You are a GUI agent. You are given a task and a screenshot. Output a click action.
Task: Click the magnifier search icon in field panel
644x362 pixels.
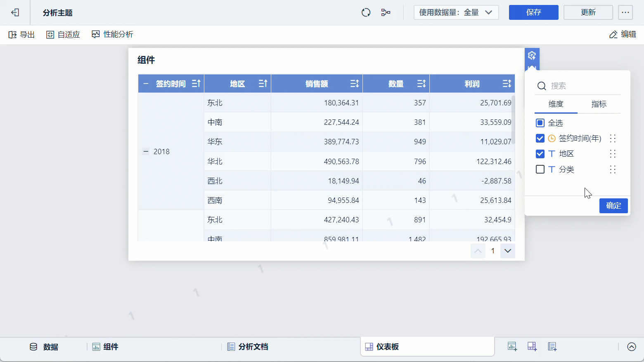point(542,86)
